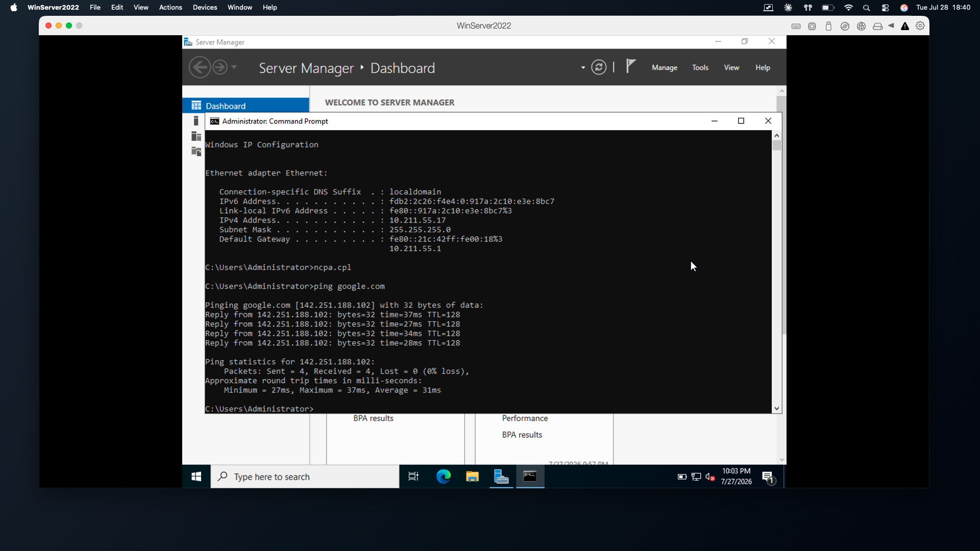Refresh the Server Manager dashboard
Screen dimensions: 980x551
599,67
